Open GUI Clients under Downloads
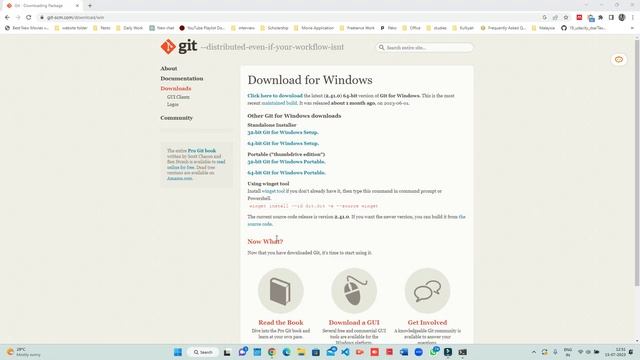Image resolution: width=640 pixels, height=360 pixels. (178, 97)
